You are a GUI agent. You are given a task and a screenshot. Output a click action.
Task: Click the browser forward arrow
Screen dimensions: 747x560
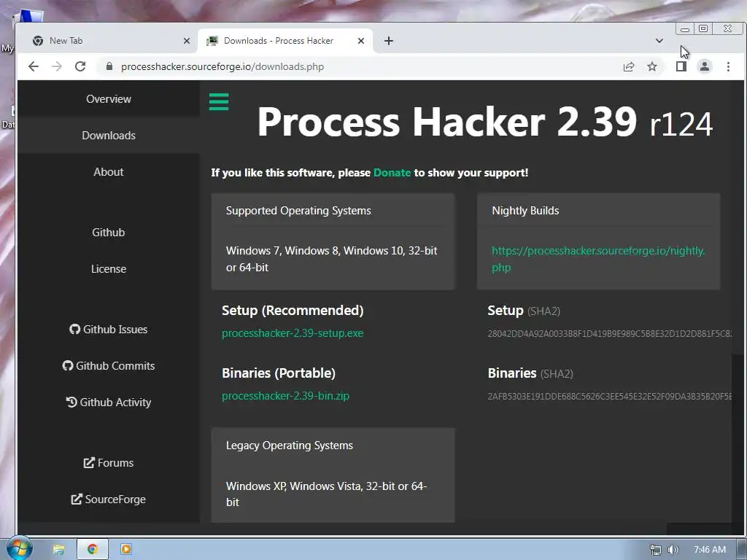[57, 66]
